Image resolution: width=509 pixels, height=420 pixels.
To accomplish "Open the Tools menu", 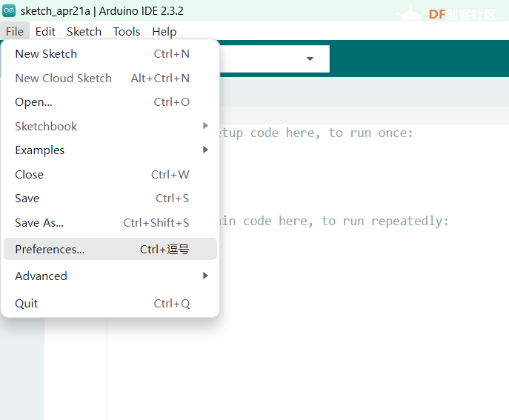I will [127, 32].
